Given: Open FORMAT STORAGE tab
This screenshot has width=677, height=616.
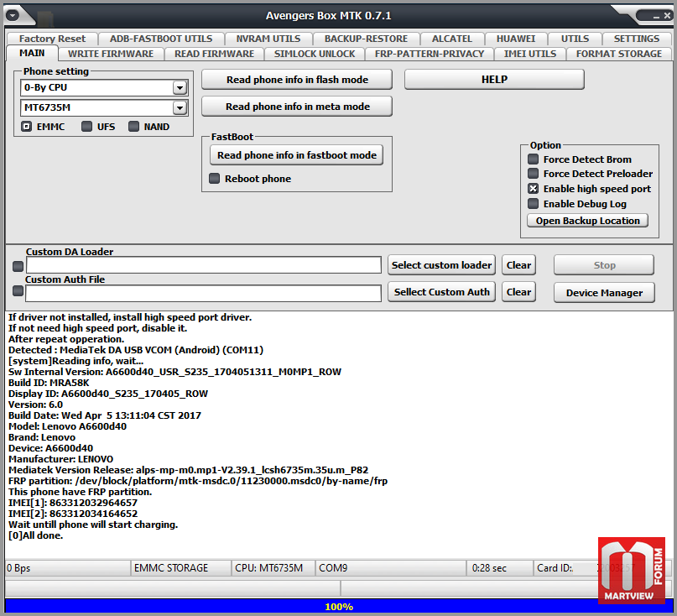Looking at the screenshot, I should 619,54.
